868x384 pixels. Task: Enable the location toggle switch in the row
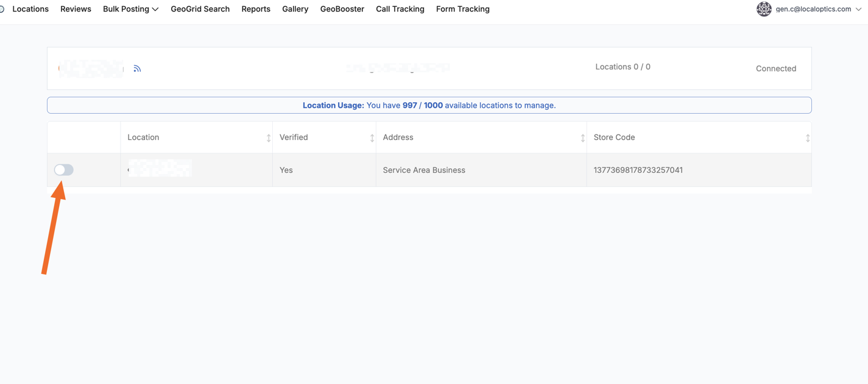(x=64, y=170)
